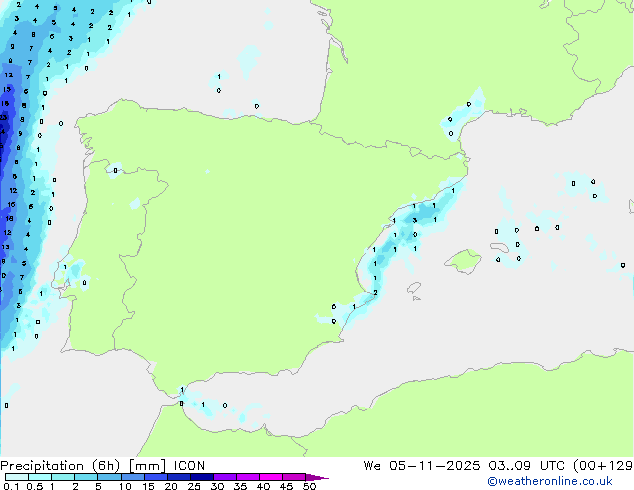Click the 0.5–1 mm legend color swatch
This screenshot has height=490, width=634.
click(40, 477)
